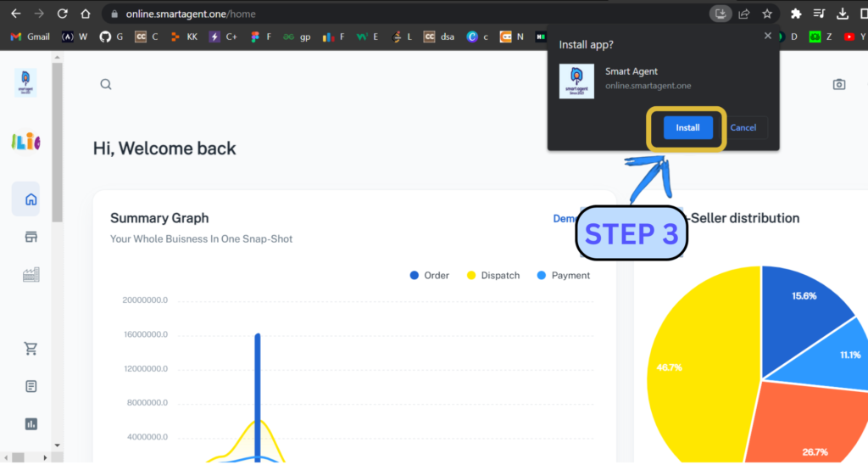Open the 'W' bookmark
This screenshot has height=465, width=868.
coord(75,36)
